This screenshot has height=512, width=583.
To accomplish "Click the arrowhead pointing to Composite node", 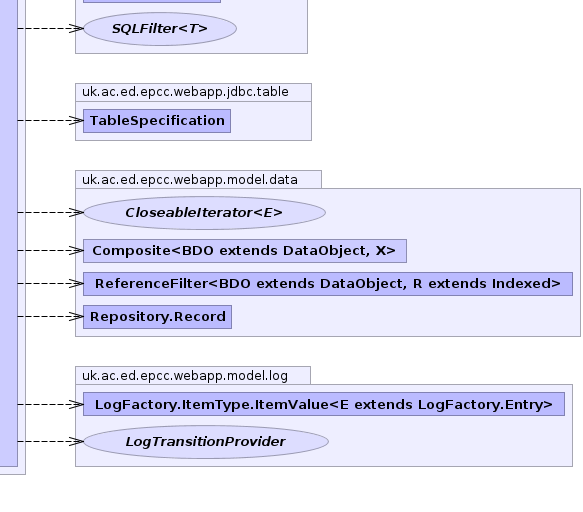I will [76, 251].
